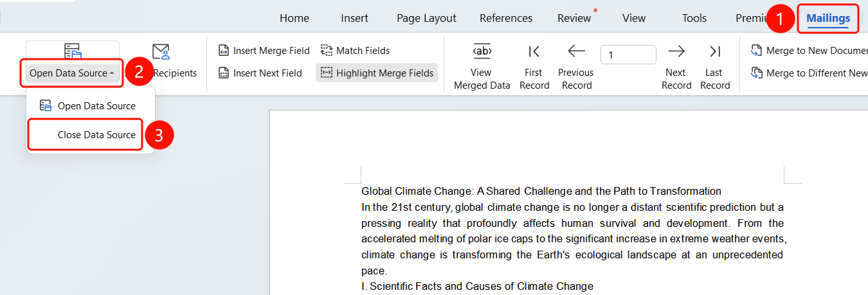
Task: Open the View ribbon tab
Action: (x=634, y=18)
